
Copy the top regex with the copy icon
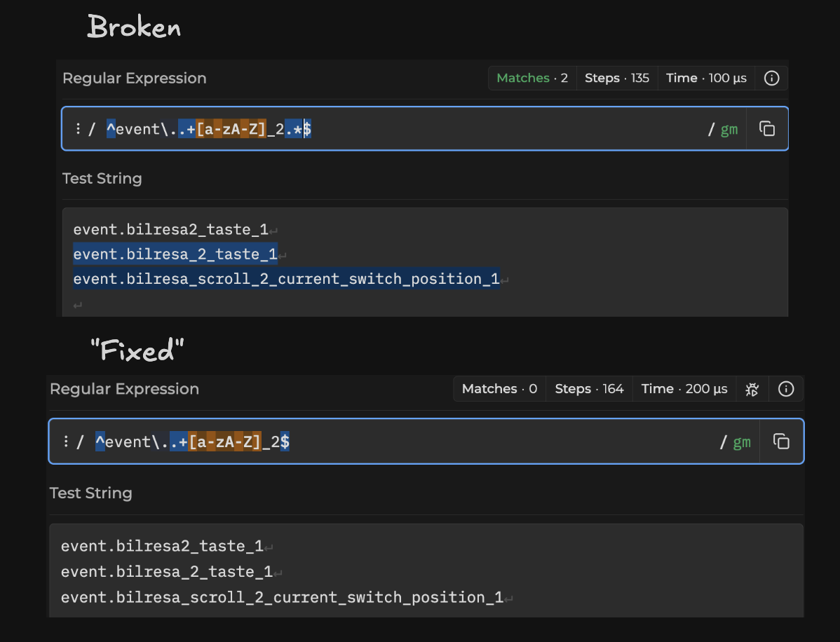tap(767, 128)
